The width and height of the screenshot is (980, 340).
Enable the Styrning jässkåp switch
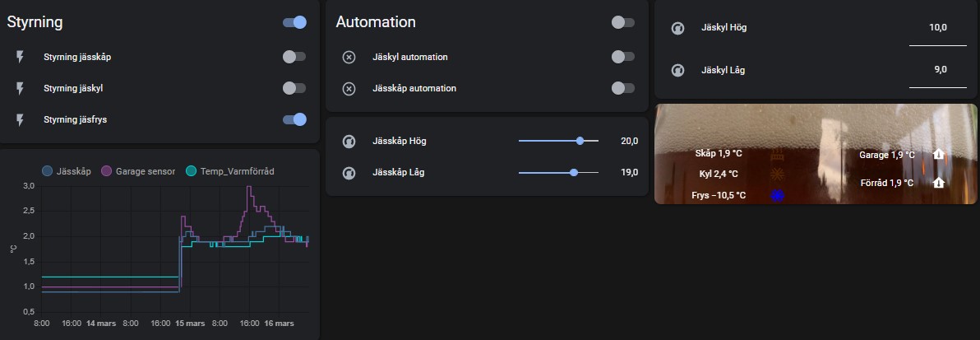[294, 57]
